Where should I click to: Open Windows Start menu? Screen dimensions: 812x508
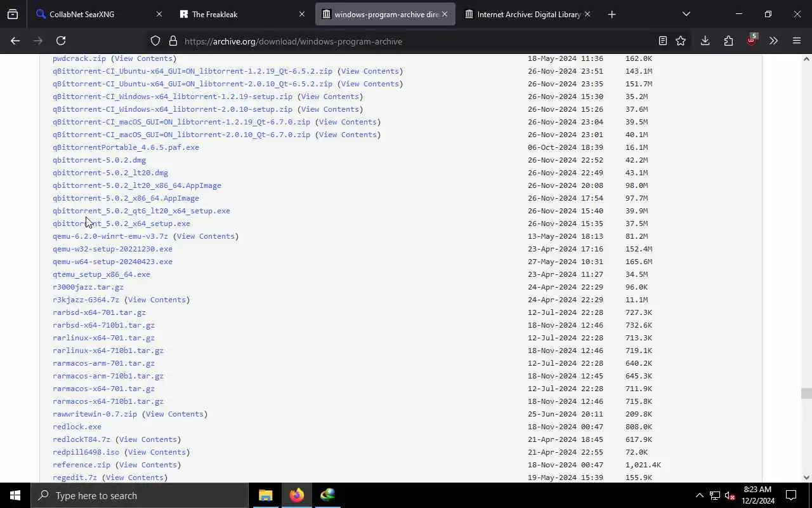pos(15,495)
